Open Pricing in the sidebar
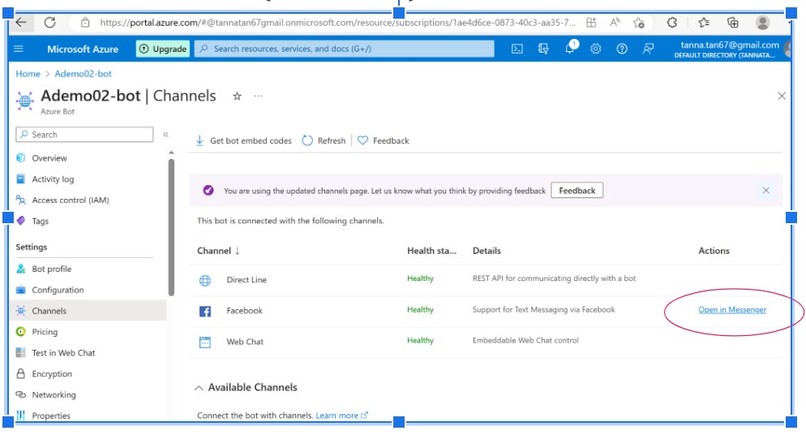 tap(45, 332)
